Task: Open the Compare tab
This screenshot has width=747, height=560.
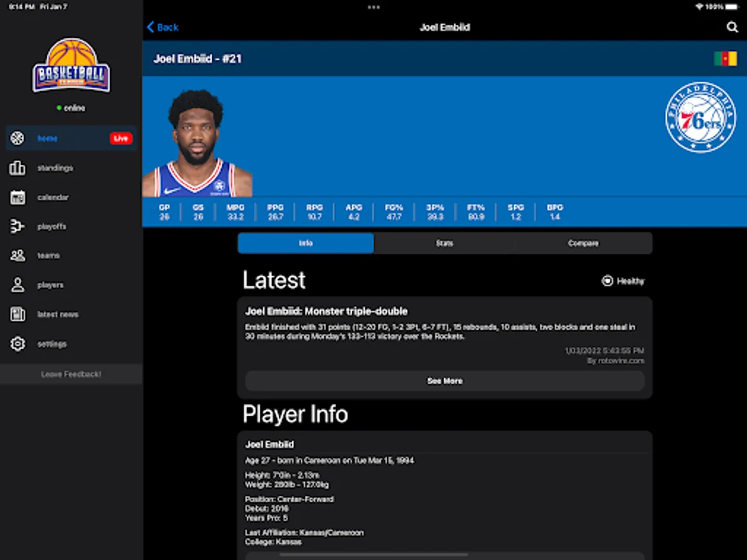Action: [583, 243]
